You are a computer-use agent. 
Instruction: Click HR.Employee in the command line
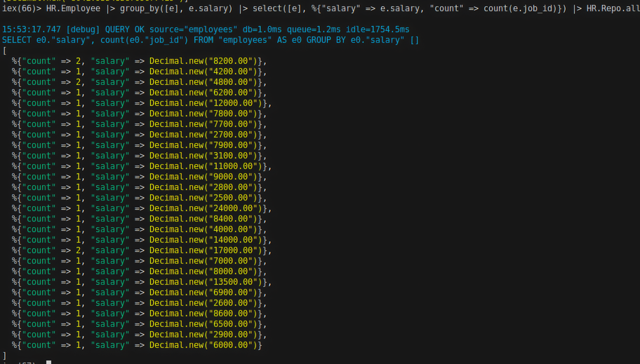(x=74, y=8)
